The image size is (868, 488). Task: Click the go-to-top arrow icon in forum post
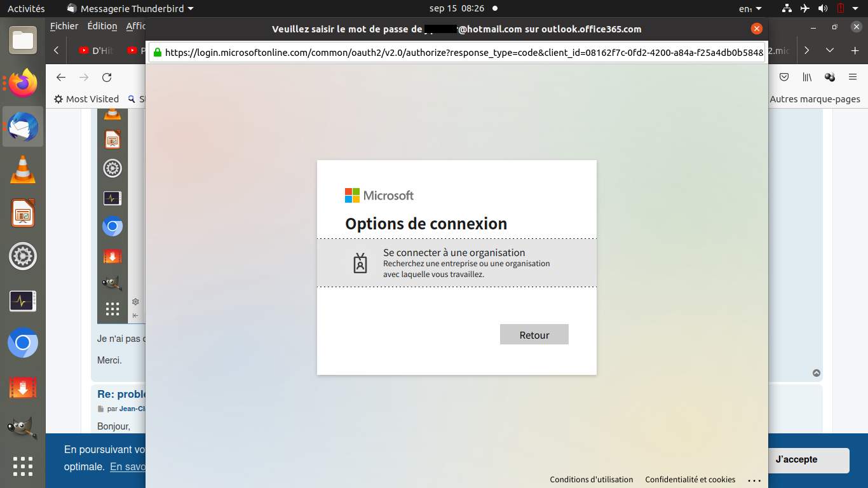click(817, 373)
